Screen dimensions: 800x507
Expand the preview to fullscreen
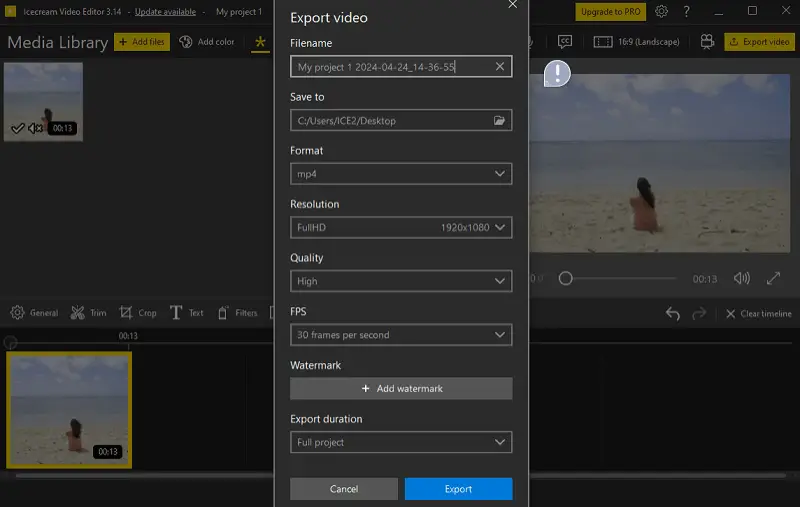(773, 278)
